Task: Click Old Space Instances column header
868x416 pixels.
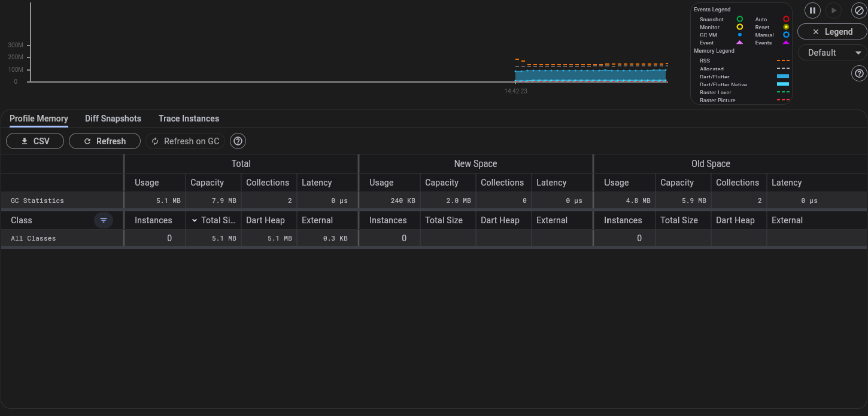Action: [x=623, y=220]
